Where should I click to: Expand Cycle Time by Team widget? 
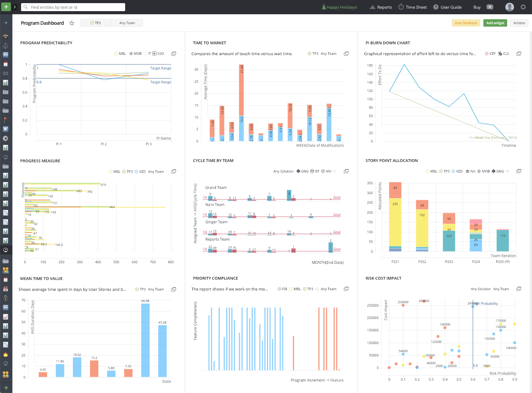tap(346, 171)
